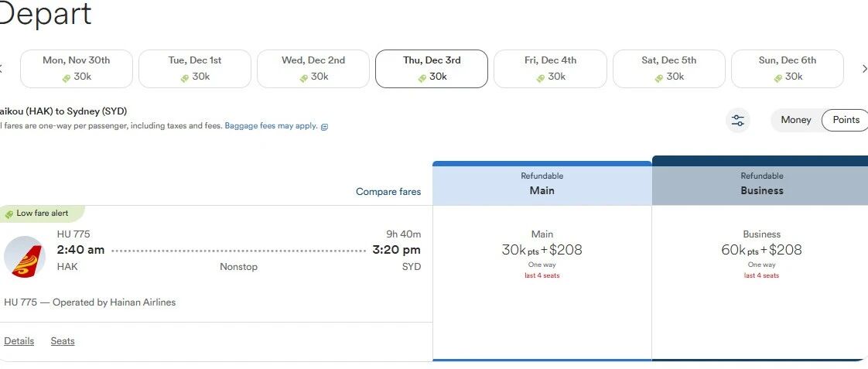Click the Hainan Airlines tail logo

24,257
